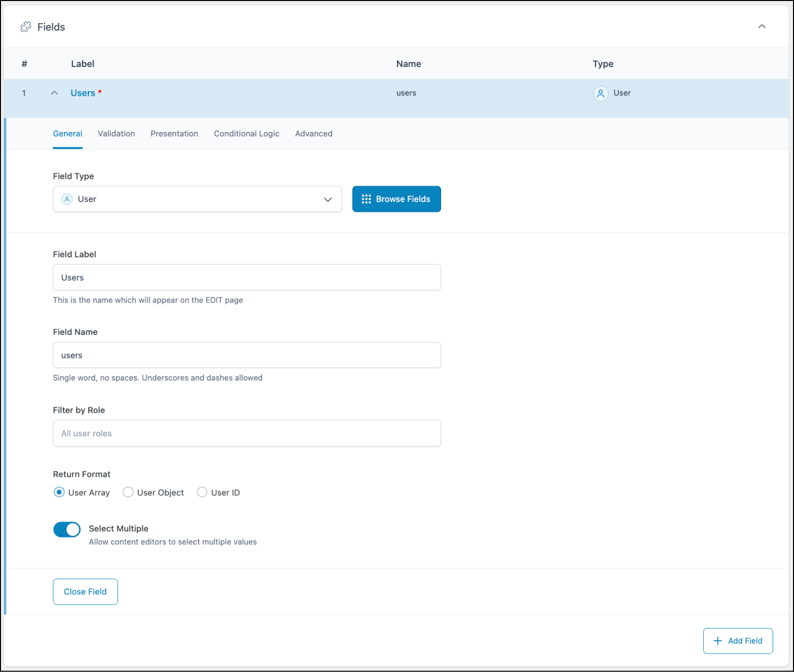Select the User Object return format
794x672 pixels.
[x=128, y=492]
